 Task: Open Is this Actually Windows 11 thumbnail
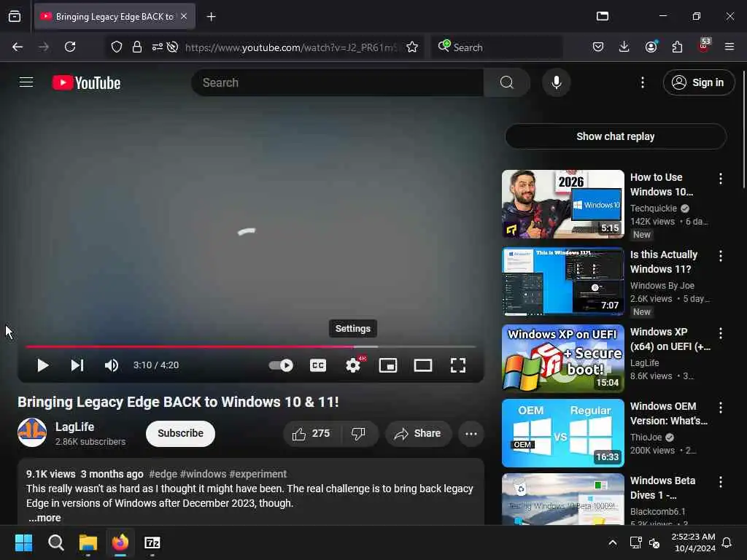pos(562,281)
